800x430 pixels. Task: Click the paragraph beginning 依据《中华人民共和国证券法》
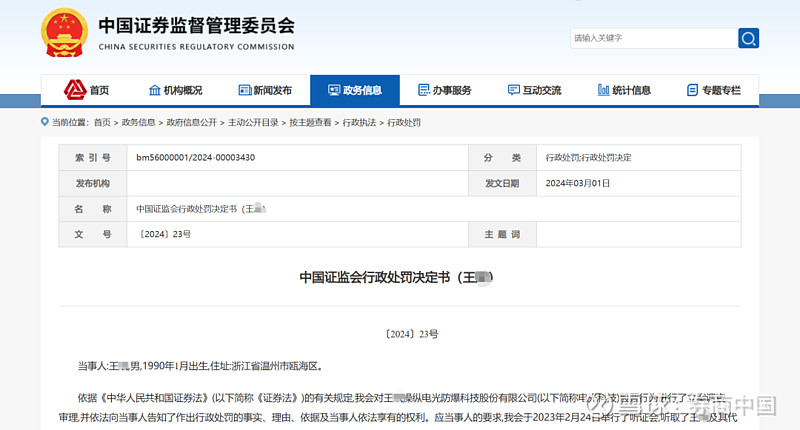pyautogui.click(x=400, y=408)
